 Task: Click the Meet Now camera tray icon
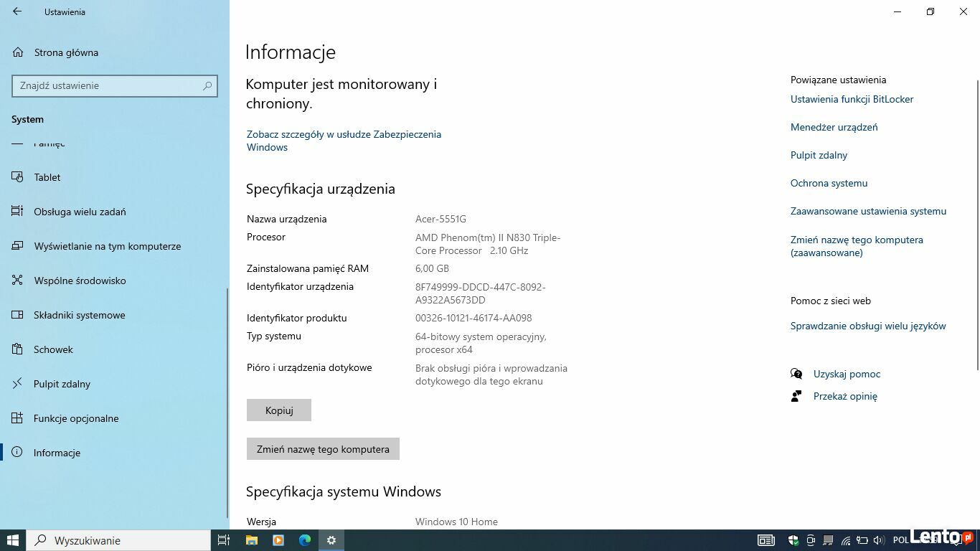point(811,540)
